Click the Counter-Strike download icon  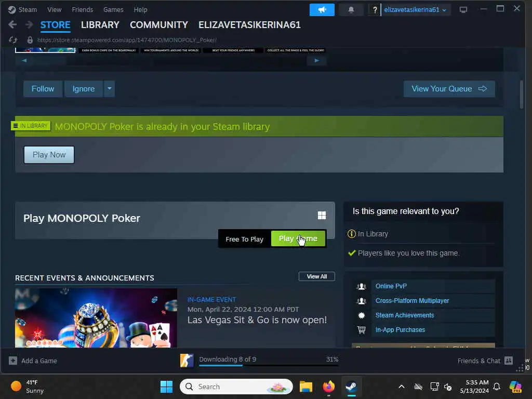pyautogui.click(x=187, y=361)
